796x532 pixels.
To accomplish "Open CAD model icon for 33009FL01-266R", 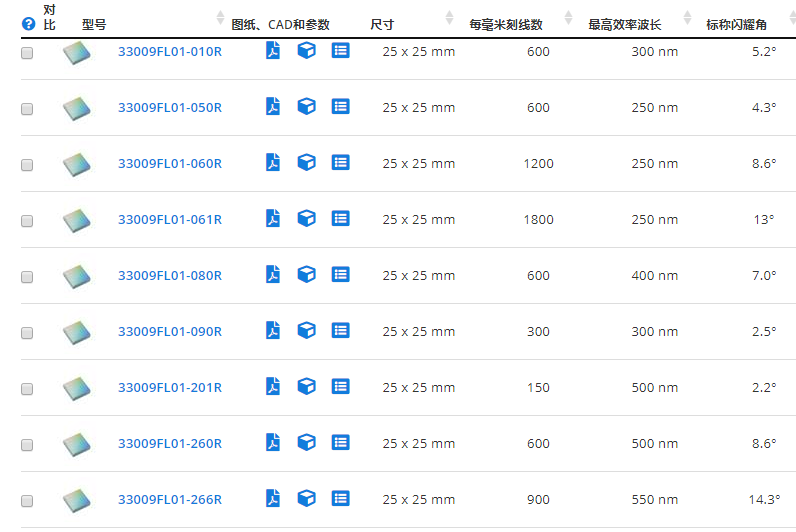I will tap(306, 499).
